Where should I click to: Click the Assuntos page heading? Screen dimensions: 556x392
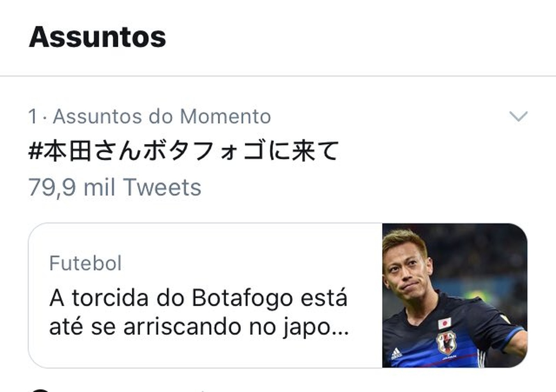click(x=98, y=37)
